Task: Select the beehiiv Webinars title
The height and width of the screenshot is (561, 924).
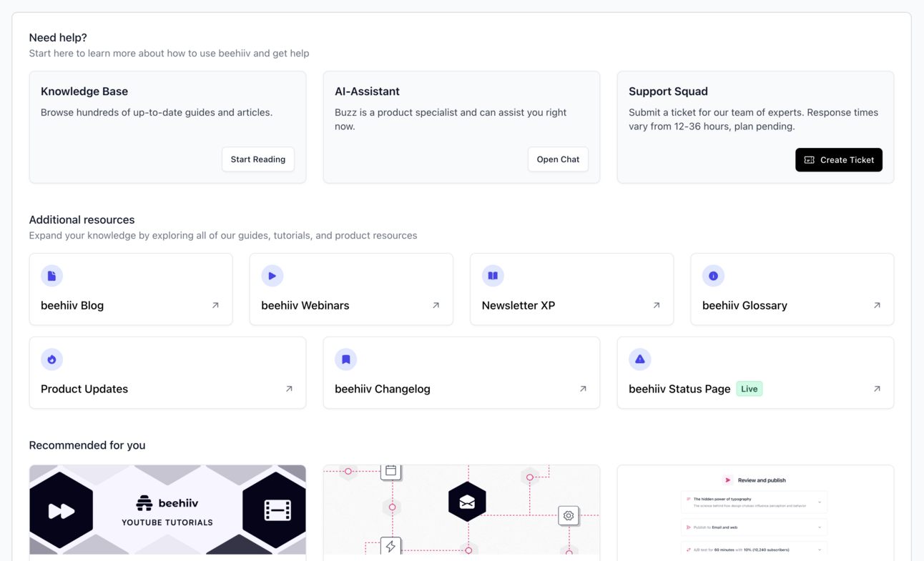Action: pos(305,305)
